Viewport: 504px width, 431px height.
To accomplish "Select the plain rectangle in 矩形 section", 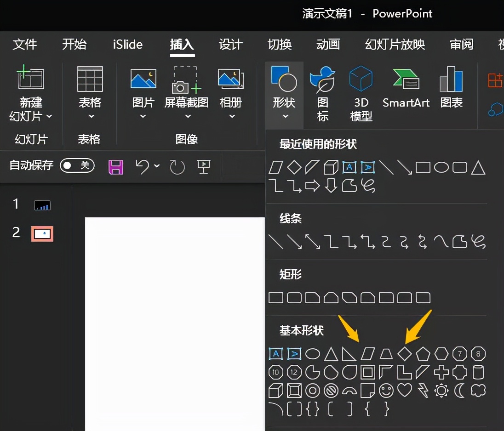I will click(276, 298).
